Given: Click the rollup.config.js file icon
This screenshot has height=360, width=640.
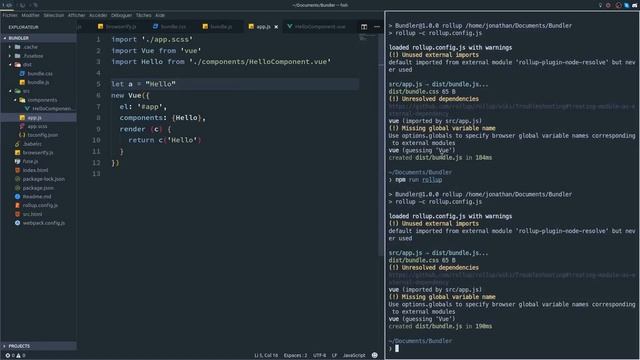Looking at the screenshot, I should 18,205.
